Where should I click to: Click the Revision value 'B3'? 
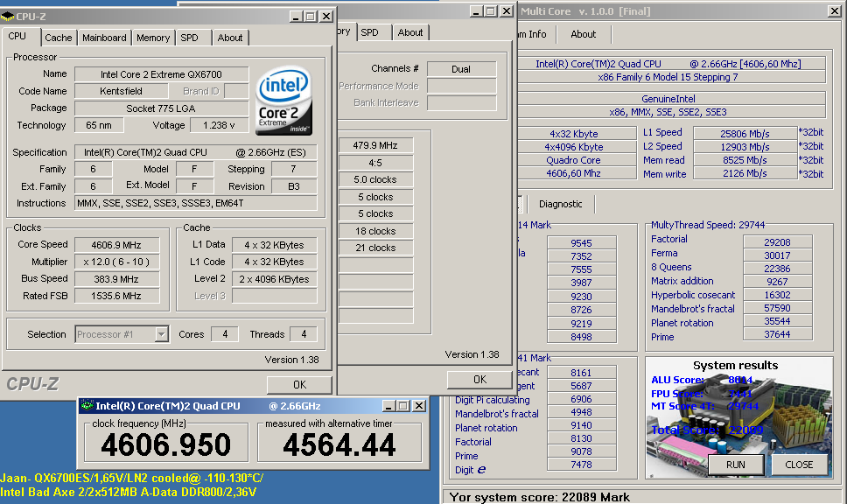[294, 186]
